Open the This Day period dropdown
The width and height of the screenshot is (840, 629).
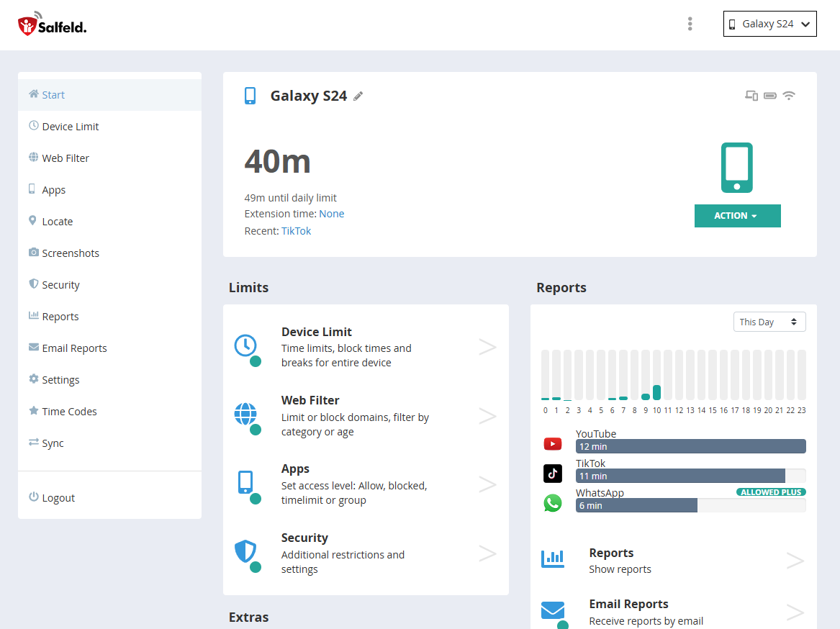[x=769, y=322]
